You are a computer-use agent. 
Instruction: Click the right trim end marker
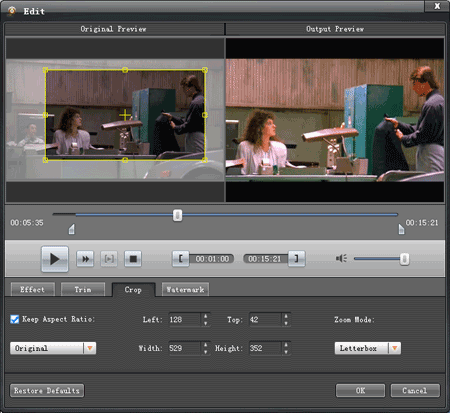(x=401, y=229)
